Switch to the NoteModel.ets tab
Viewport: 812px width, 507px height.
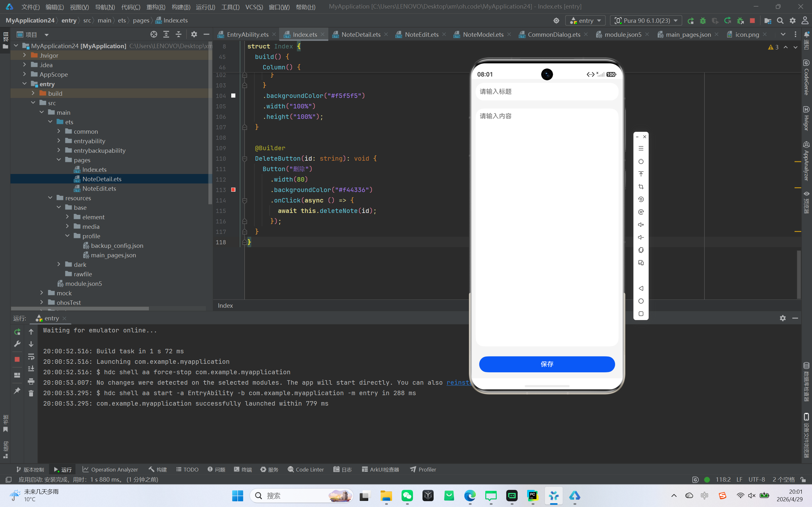click(x=482, y=35)
